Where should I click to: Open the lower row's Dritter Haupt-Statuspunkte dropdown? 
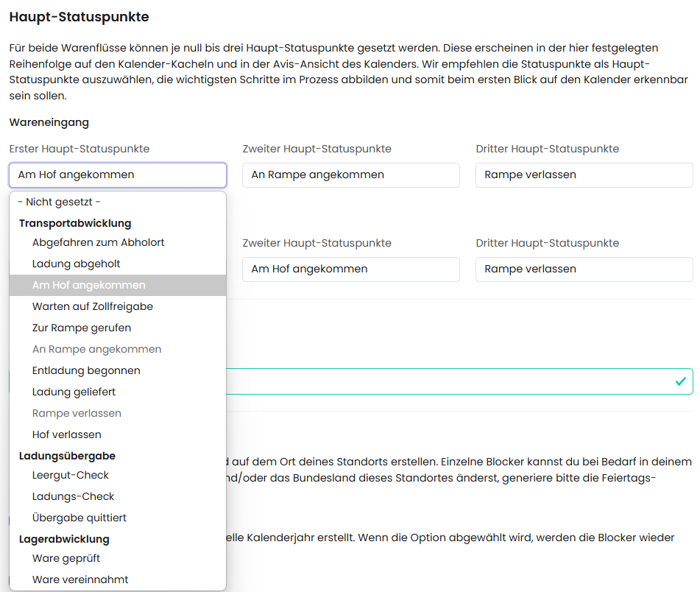584,269
